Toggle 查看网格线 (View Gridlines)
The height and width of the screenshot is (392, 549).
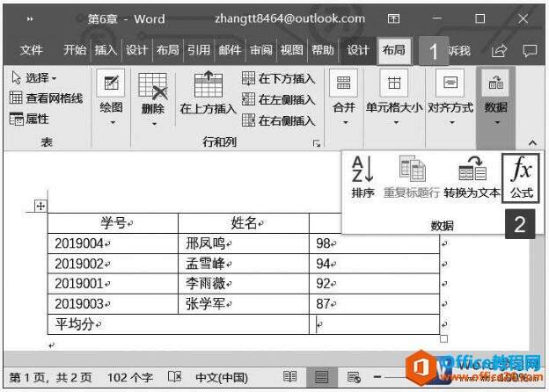click(47, 98)
